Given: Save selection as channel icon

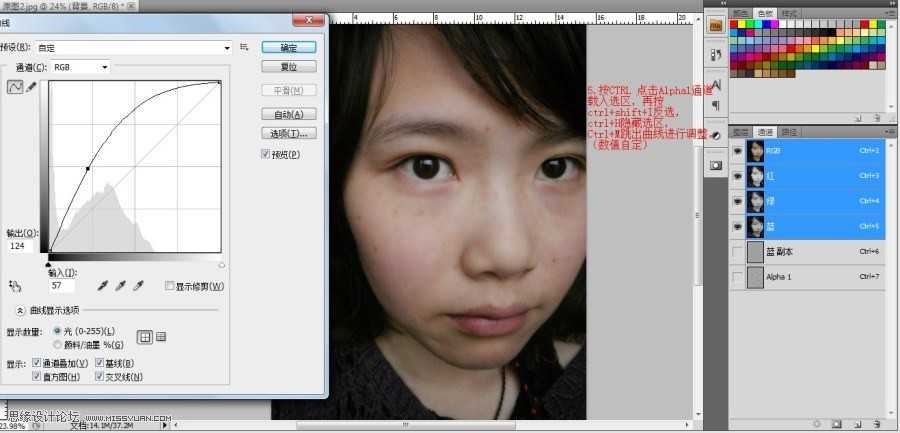Looking at the screenshot, I should (836, 424).
